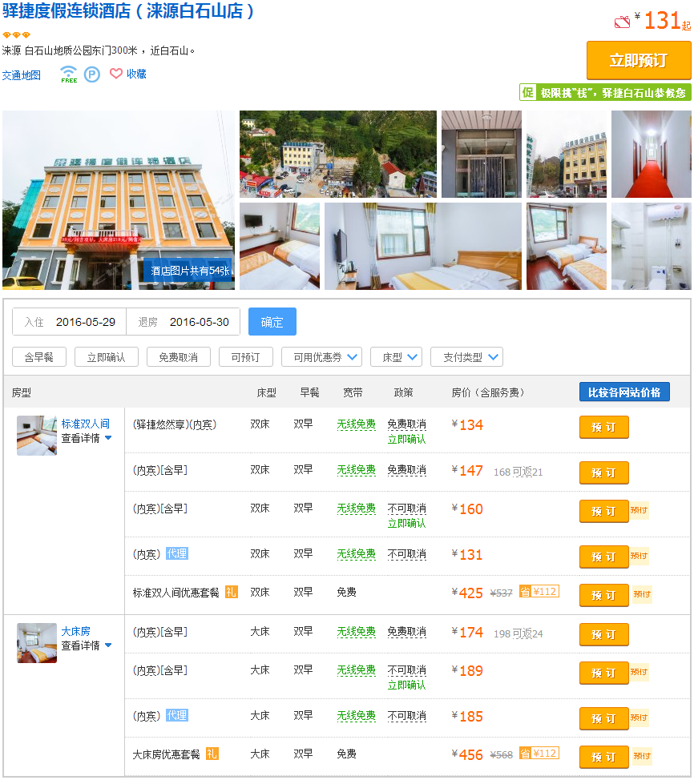Screen dimensions: 694x784
Task: Click the free WiFi icon
Action: point(69,74)
